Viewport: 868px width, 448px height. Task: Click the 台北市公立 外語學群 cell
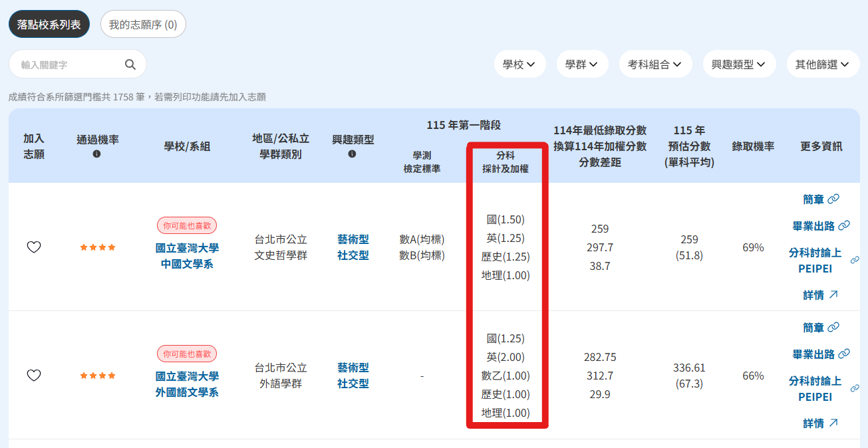click(x=281, y=376)
